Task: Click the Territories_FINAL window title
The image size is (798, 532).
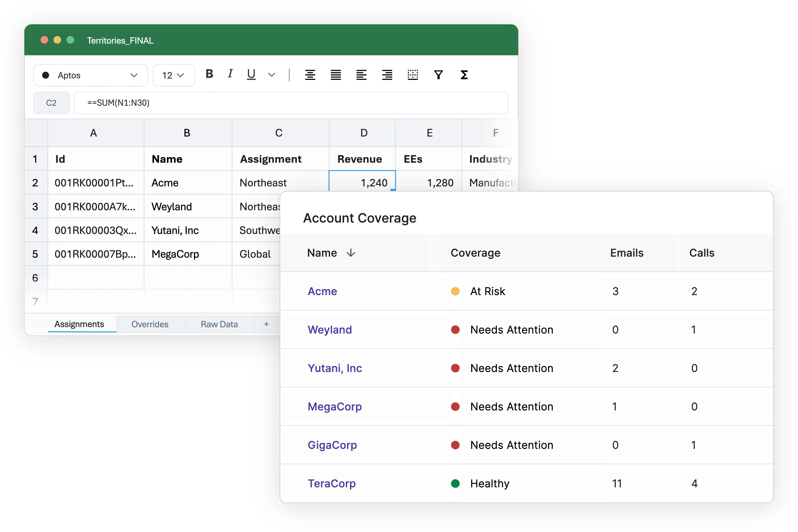Action: [x=120, y=40]
